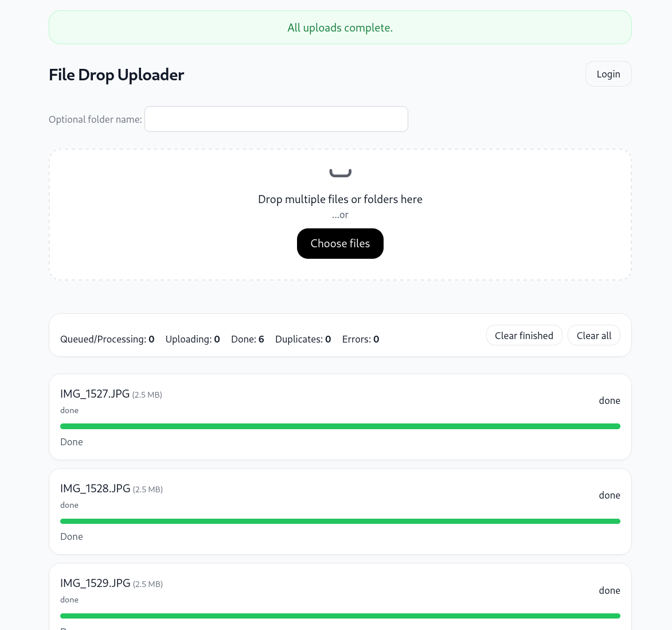Click the IMG_1528.JPG progress bar
Image resolution: width=672 pixels, height=630 pixels.
tap(340, 521)
